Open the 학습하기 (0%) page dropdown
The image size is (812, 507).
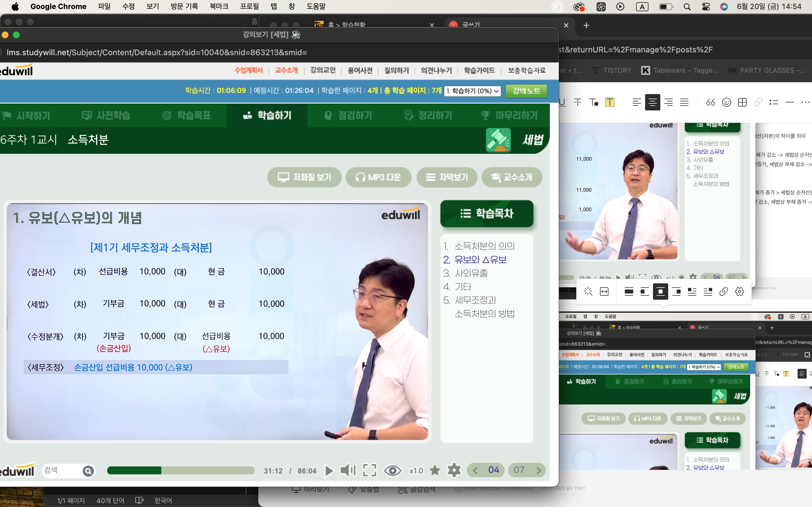point(472,91)
